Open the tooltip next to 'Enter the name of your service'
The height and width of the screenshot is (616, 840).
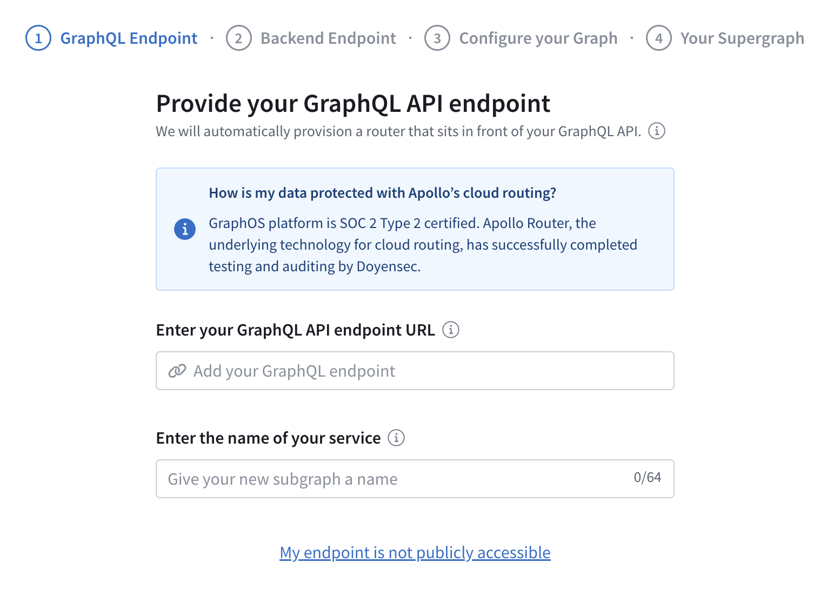[x=397, y=438]
